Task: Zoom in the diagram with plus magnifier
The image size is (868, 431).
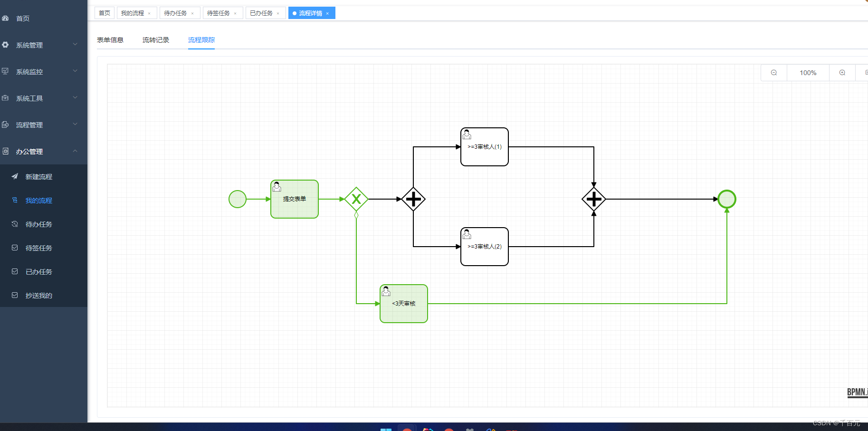Action: tap(842, 73)
